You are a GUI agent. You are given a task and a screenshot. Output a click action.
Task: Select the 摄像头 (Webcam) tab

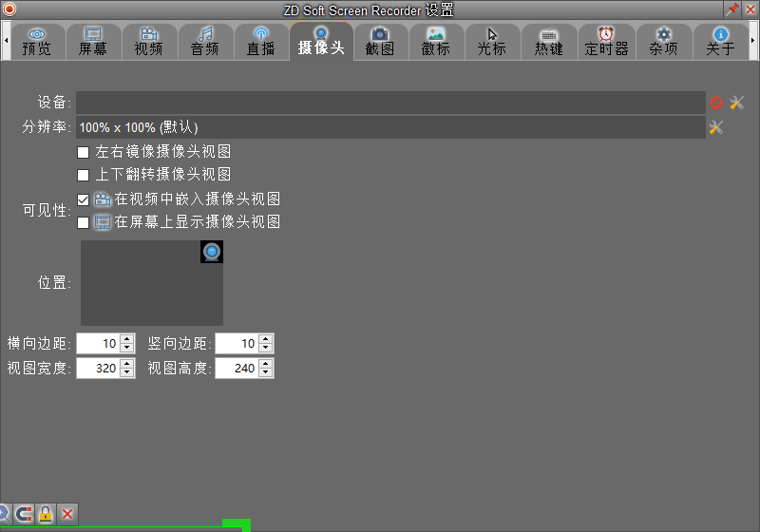[321, 41]
